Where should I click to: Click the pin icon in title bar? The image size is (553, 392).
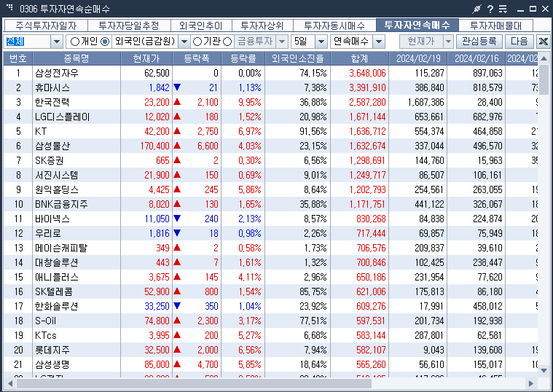476,9
